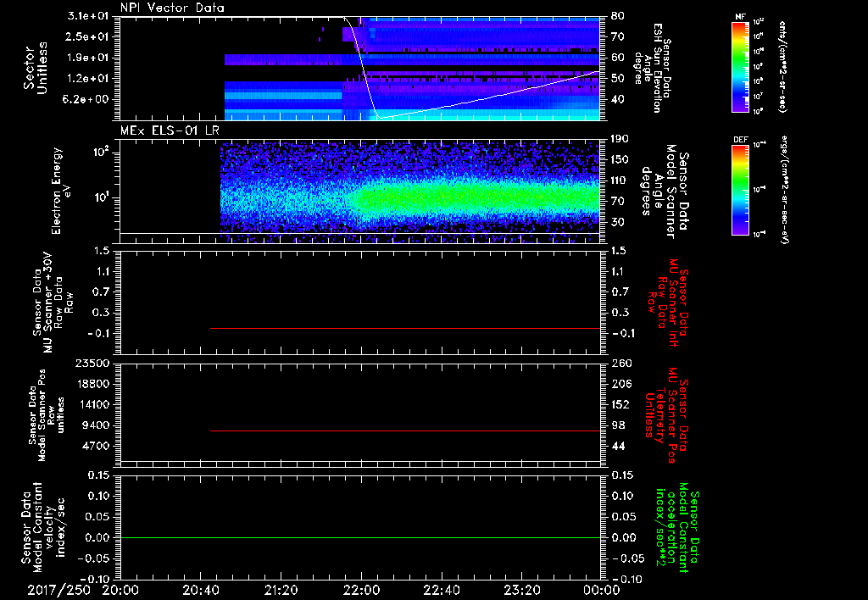Click the '260' telemetry axis value
Screen dimensions: 868x600
[x=620, y=364]
